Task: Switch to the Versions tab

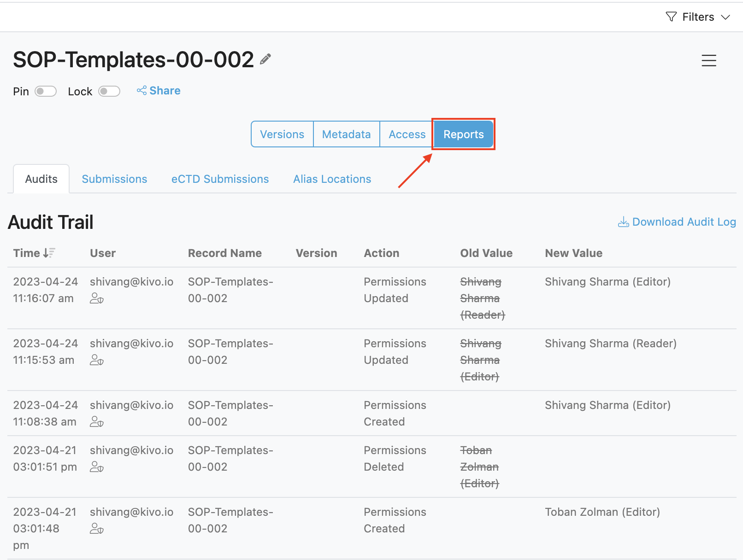Action: pyautogui.click(x=282, y=134)
